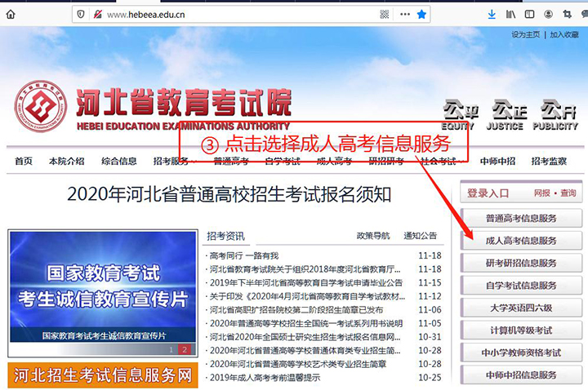Open news 2019年成人高考考前温馨提示
Screen dimensions: 588x390
(265, 377)
